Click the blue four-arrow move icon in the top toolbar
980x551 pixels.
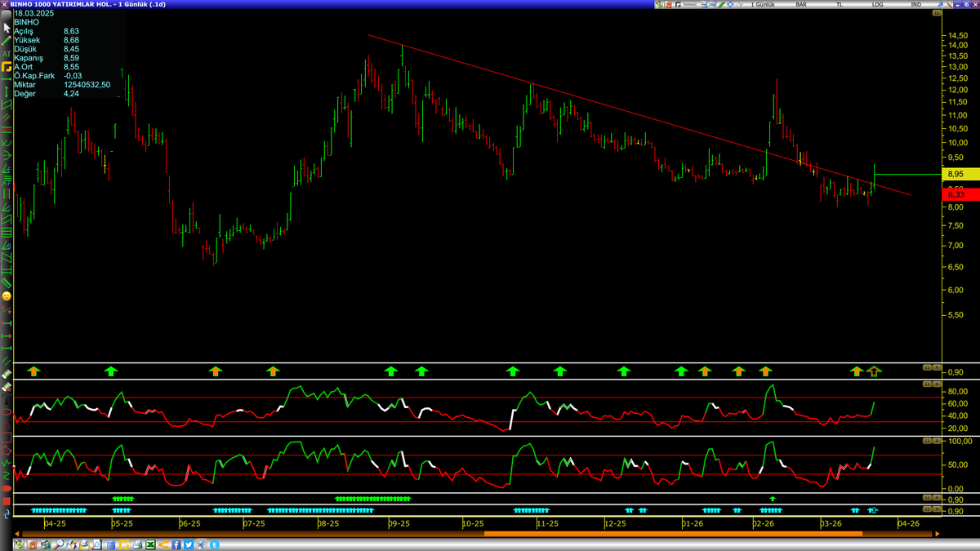(x=730, y=4)
